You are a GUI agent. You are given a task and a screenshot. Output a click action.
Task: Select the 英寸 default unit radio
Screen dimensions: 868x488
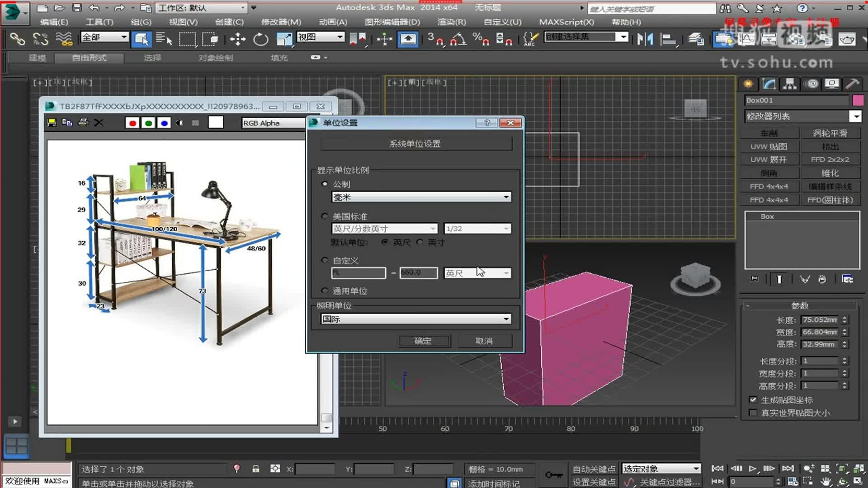(420, 242)
